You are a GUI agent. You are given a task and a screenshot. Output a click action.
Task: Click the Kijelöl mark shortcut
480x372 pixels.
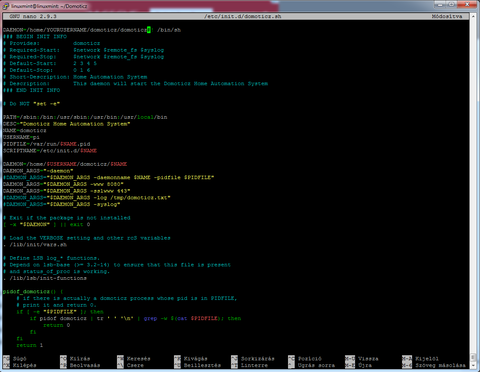[420, 359]
